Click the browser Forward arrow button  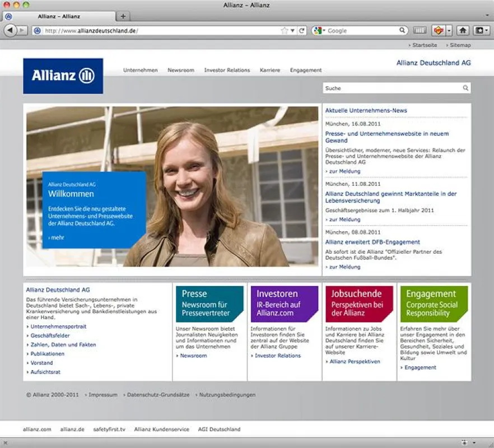(x=22, y=31)
